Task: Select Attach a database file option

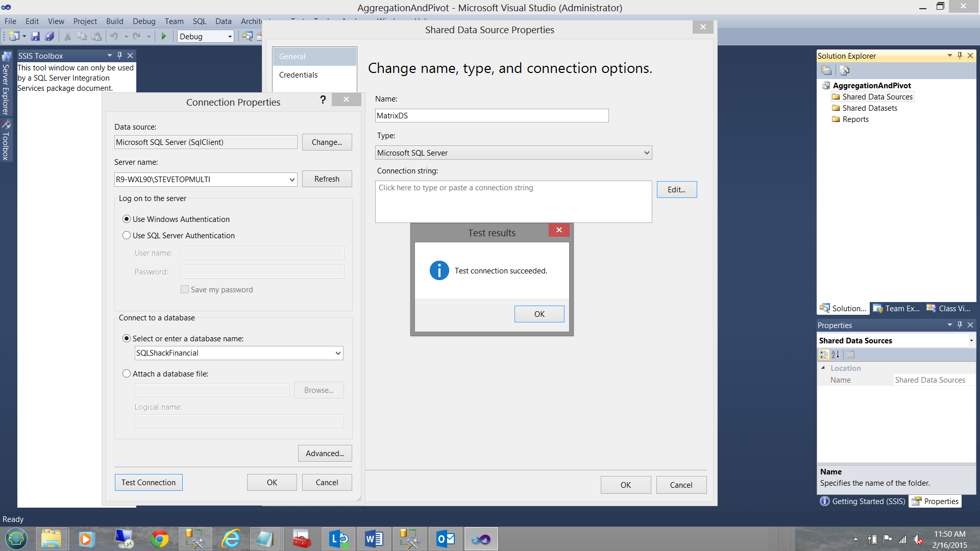Action: coord(127,373)
